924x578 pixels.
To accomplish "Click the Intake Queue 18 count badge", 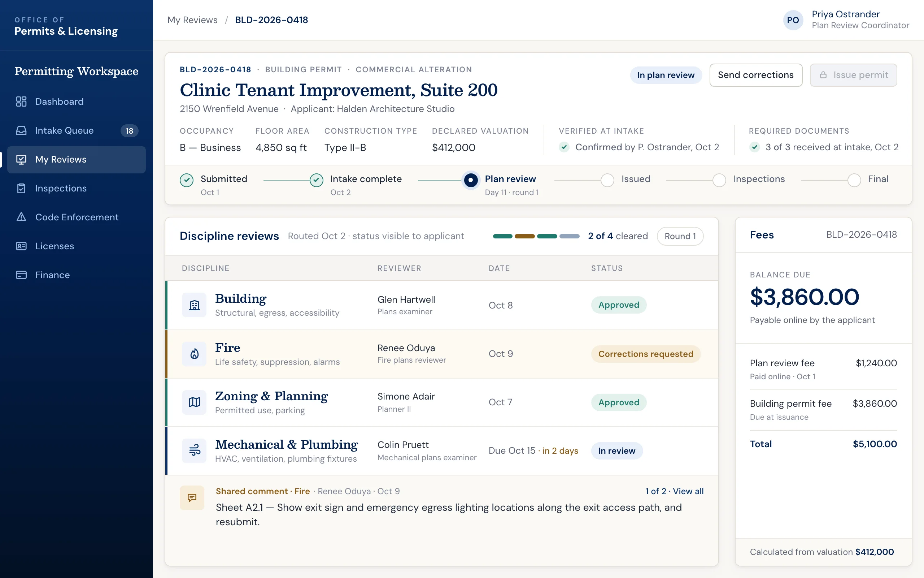I will pos(130,131).
